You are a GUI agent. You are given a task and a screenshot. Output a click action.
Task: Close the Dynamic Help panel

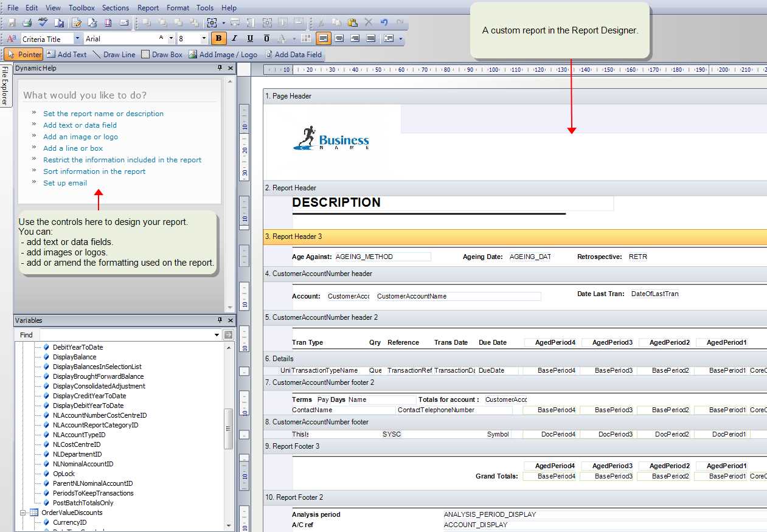pyautogui.click(x=231, y=68)
